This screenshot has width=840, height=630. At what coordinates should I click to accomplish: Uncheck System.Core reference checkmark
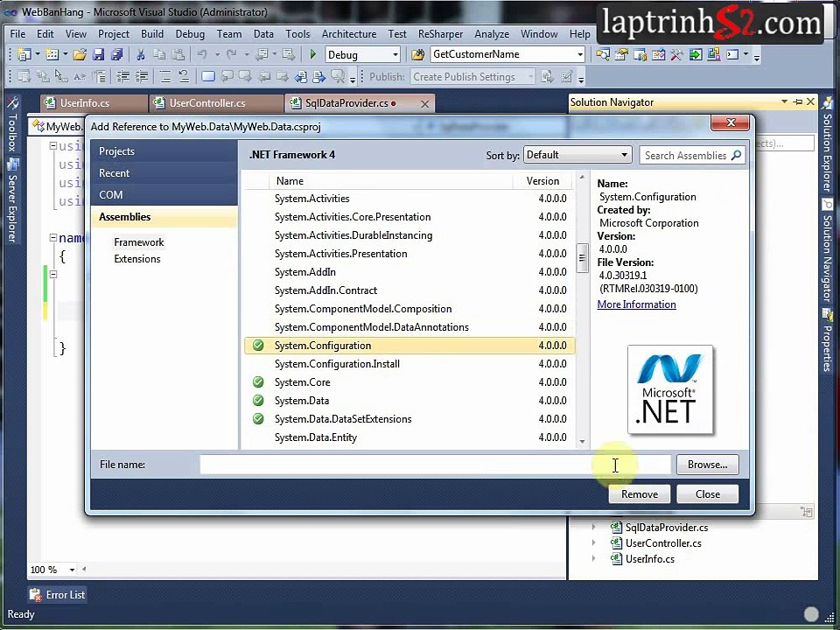click(x=258, y=382)
